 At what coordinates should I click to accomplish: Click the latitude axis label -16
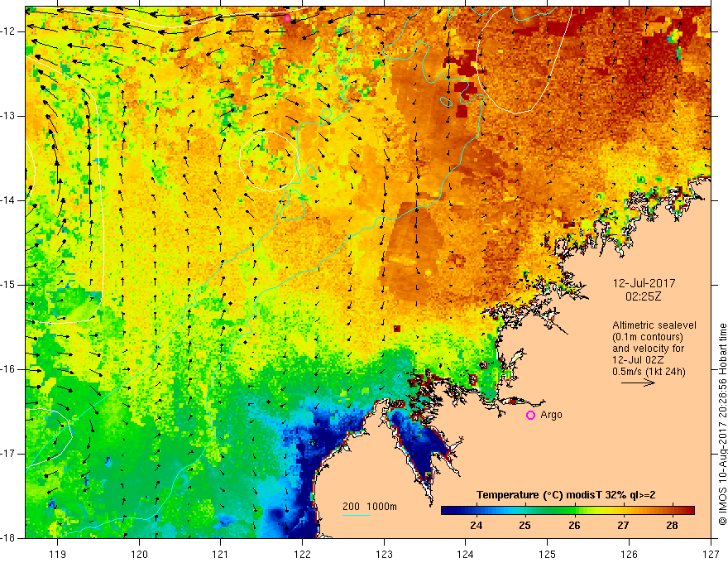pyautogui.click(x=9, y=369)
